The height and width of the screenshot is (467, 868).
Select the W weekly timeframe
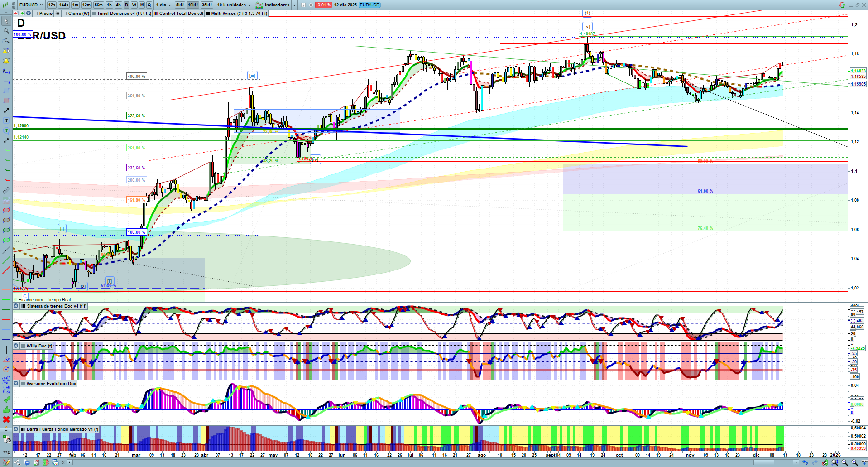pos(134,5)
